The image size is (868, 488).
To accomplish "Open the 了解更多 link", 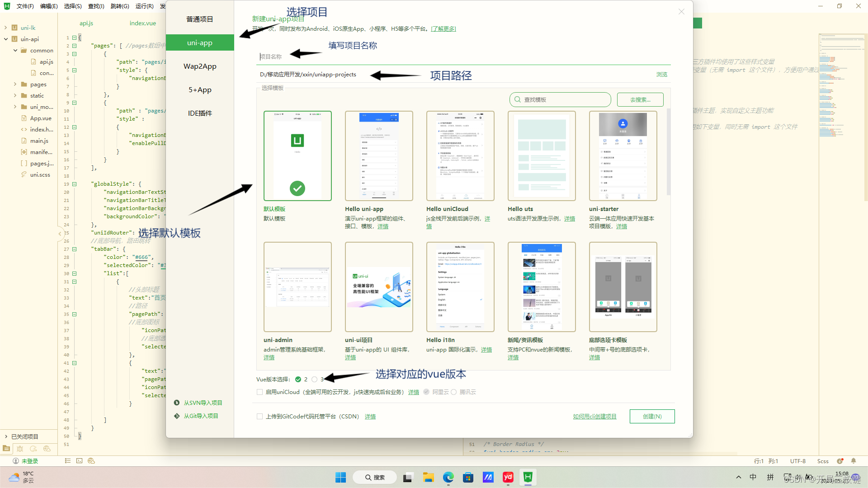I will tap(443, 29).
